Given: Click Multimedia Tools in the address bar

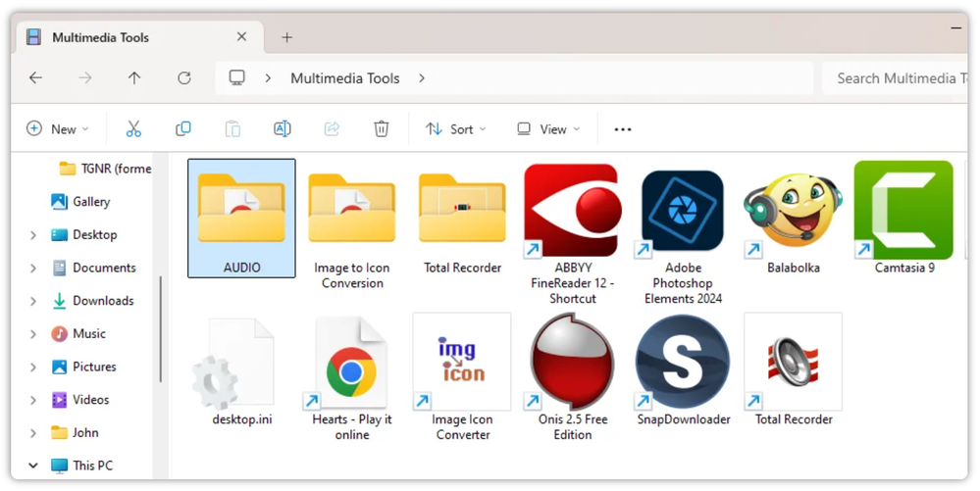Looking at the screenshot, I should (x=345, y=78).
